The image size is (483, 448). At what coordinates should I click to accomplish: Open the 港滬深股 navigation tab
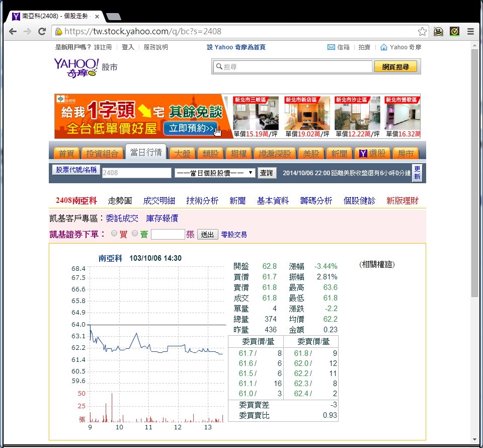[275, 154]
